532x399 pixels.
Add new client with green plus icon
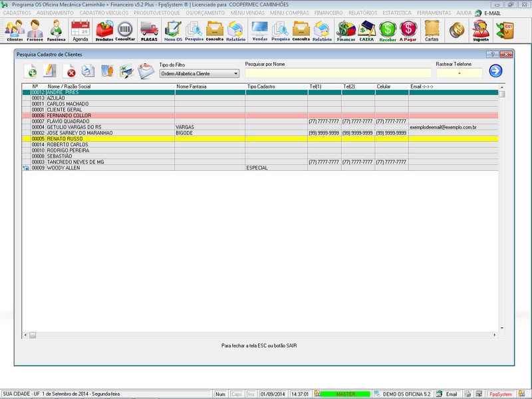(x=31, y=71)
